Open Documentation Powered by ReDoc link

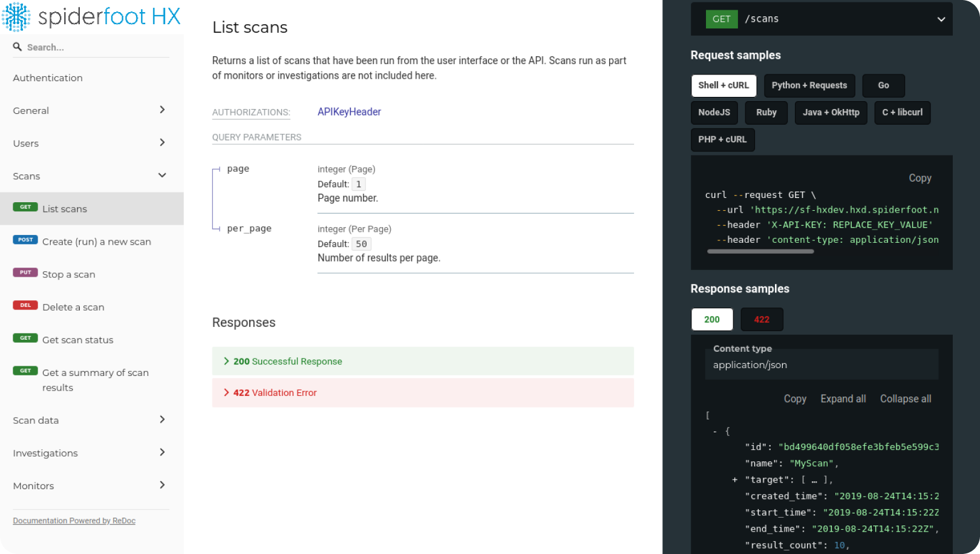pos(74,521)
